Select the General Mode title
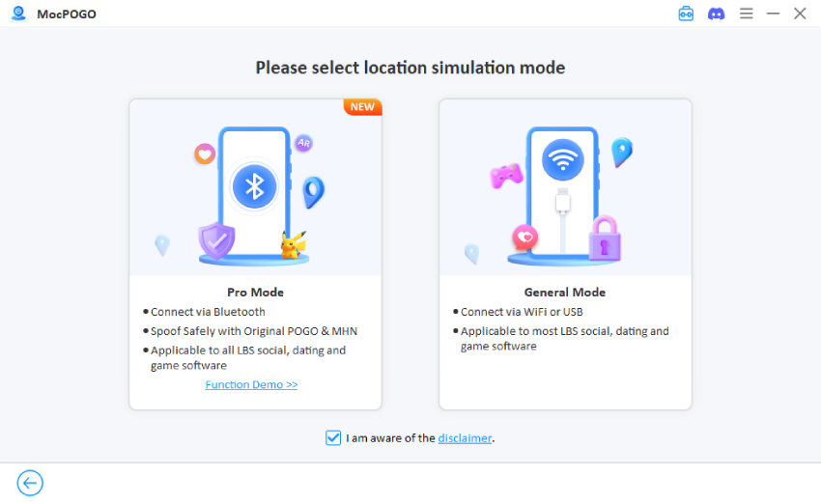This screenshot has height=504, width=821. [565, 292]
